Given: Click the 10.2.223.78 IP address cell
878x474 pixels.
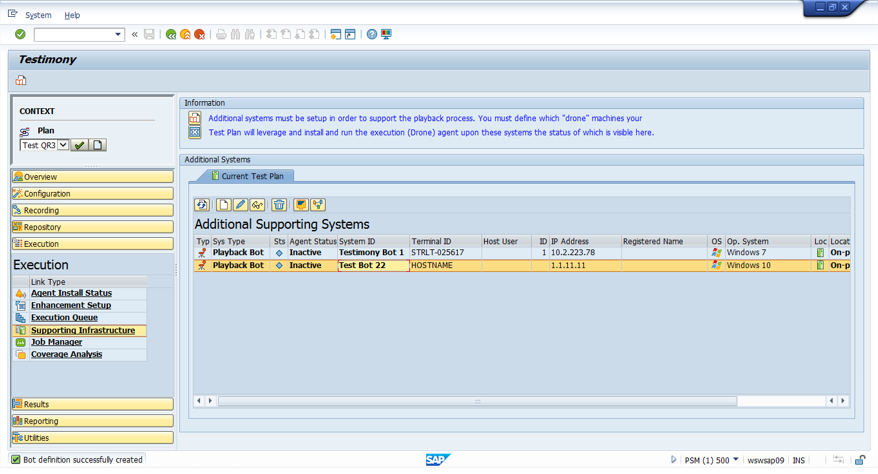Looking at the screenshot, I should tap(585, 253).
